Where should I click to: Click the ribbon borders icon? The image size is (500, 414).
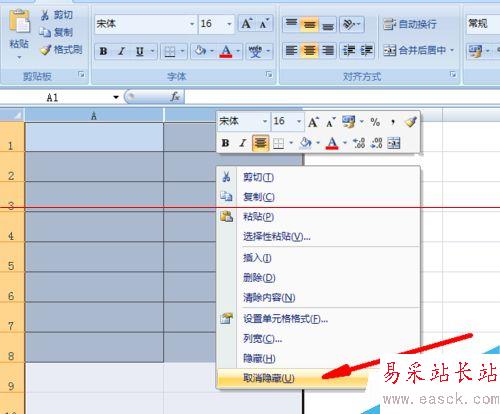(x=170, y=51)
